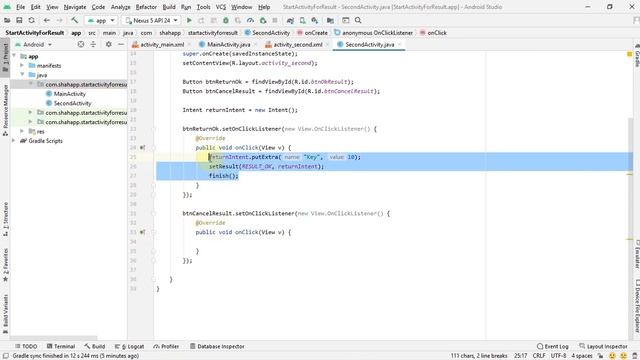Click the scroll-from-source target icon in Project panel
The height and width of the screenshot is (360, 640).
[81, 44]
